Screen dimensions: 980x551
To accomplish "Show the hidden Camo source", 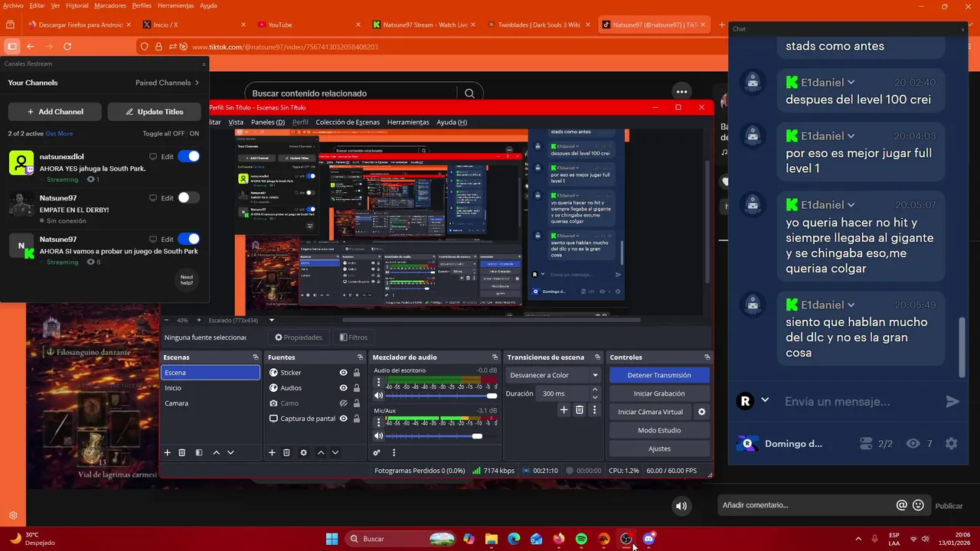I will pyautogui.click(x=343, y=403).
